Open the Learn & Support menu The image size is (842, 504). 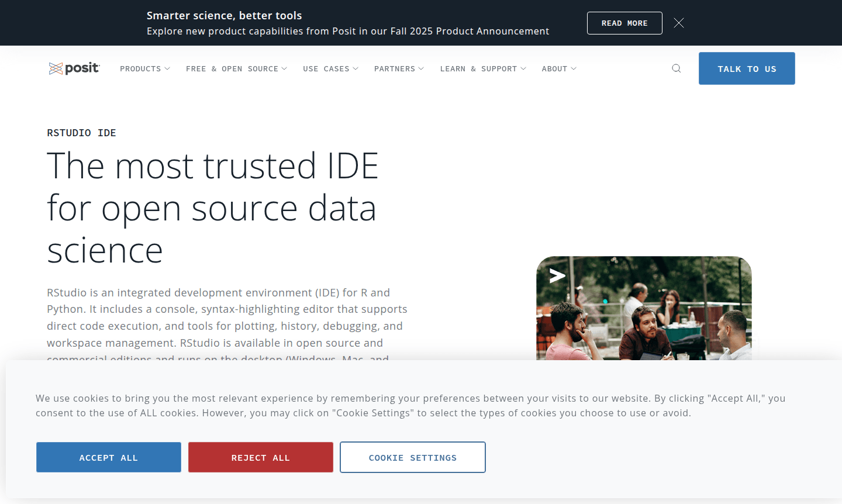coord(478,68)
